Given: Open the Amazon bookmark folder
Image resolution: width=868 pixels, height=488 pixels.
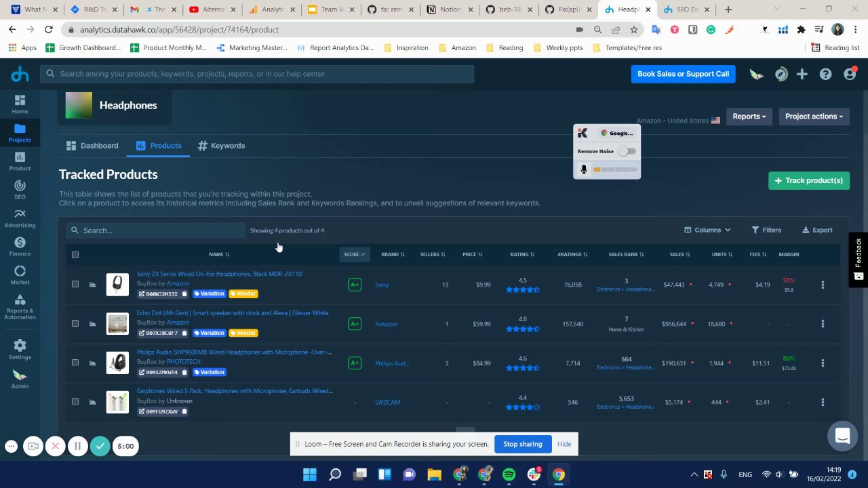Looking at the screenshot, I should click(458, 48).
